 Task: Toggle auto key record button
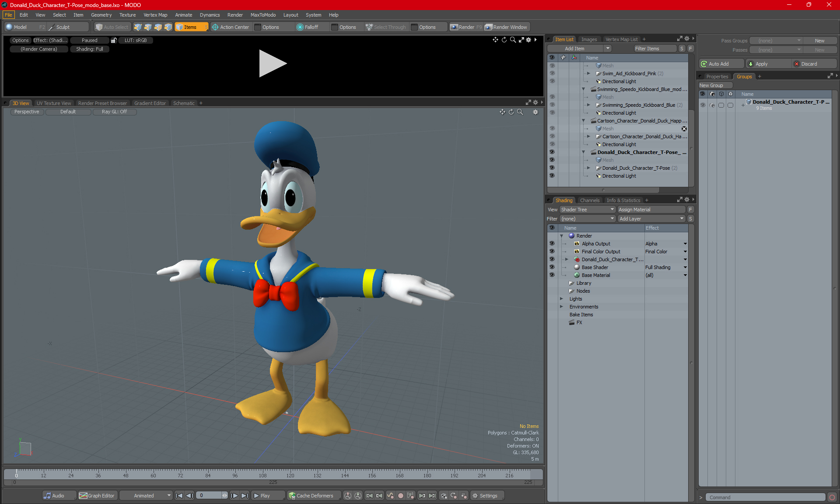pos(400,496)
